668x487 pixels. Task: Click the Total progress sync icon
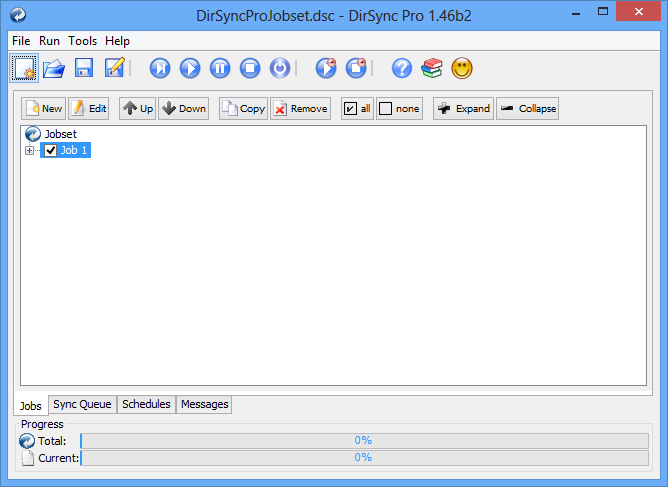coord(27,441)
